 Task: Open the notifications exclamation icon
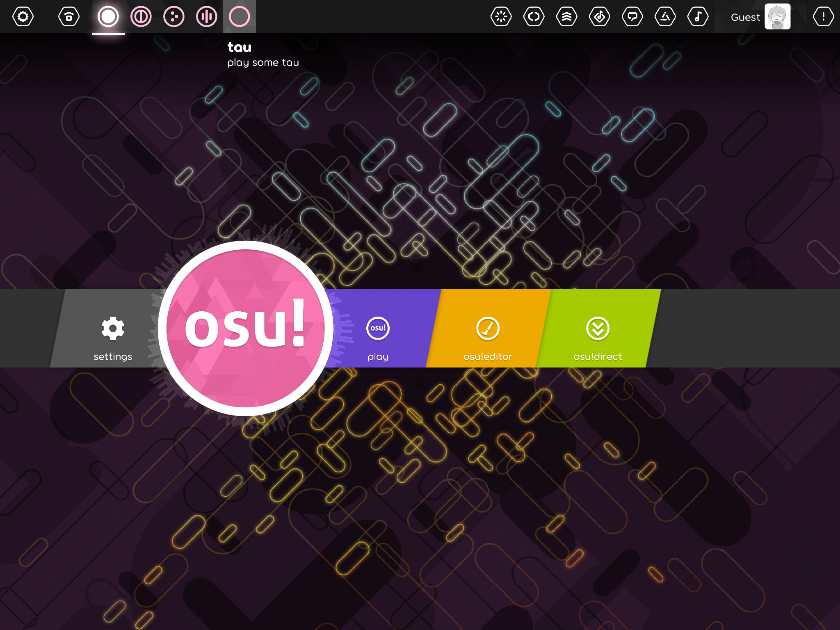824,16
